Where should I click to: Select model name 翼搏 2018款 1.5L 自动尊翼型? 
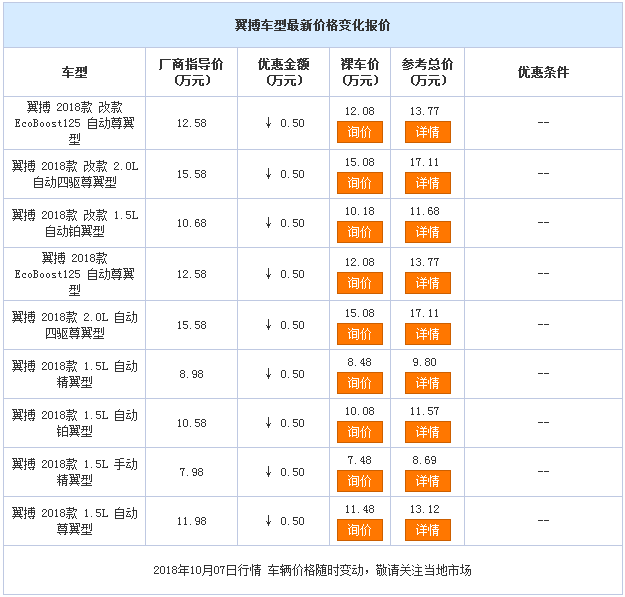pyautogui.click(x=75, y=521)
